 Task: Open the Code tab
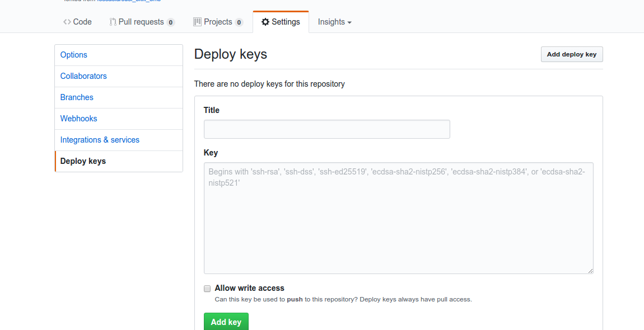click(77, 22)
